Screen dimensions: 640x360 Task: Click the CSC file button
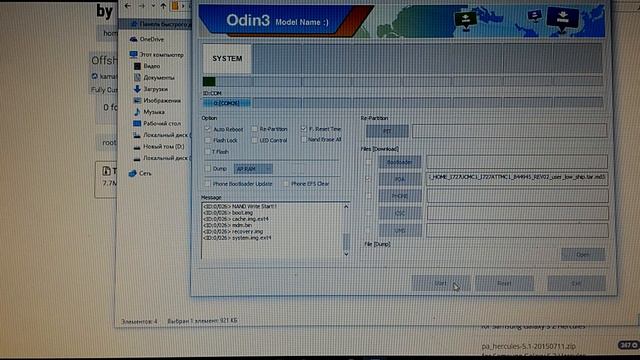pyautogui.click(x=400, y=213)
